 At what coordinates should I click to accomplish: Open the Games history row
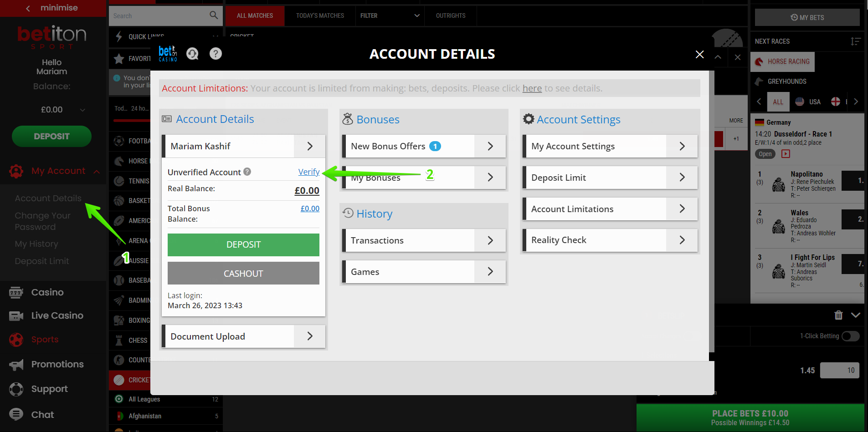(424, 272)
